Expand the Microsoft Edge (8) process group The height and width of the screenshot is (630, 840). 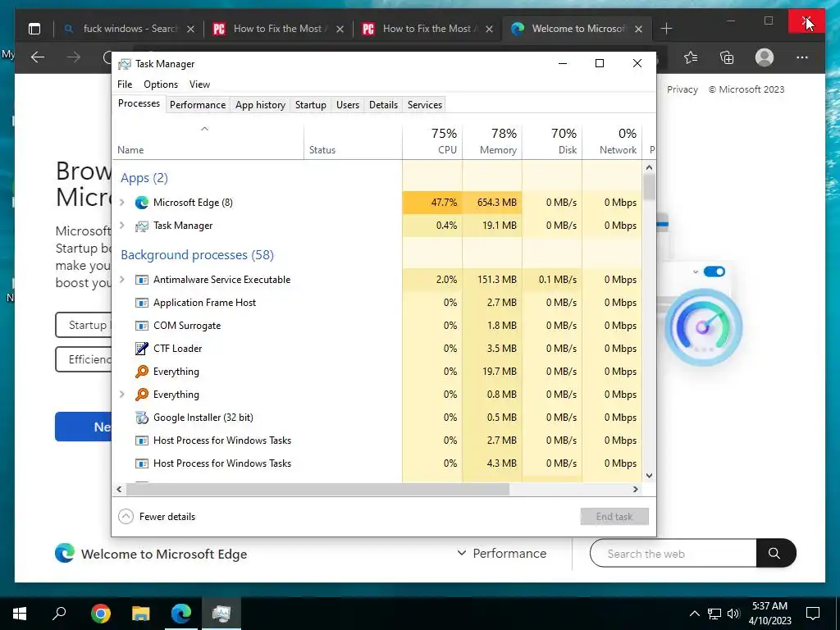(x=122, y=203)
